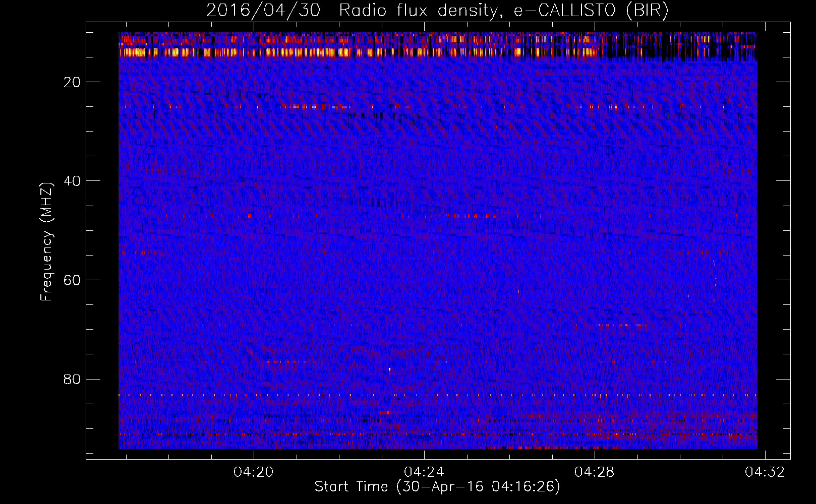Click the 04:32 time tick label
Screen dimensions: 816x504
point(765,472)
